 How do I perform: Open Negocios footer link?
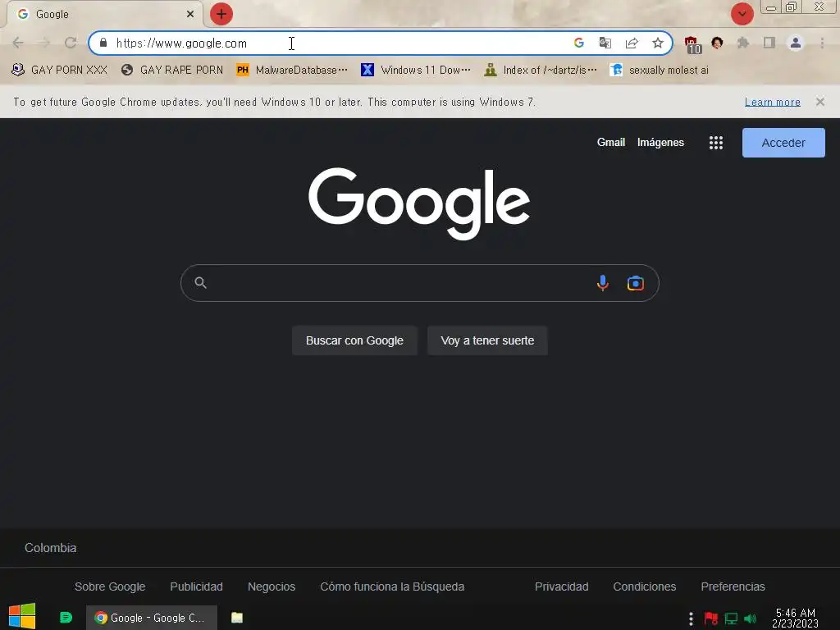(x=271, y=587)
